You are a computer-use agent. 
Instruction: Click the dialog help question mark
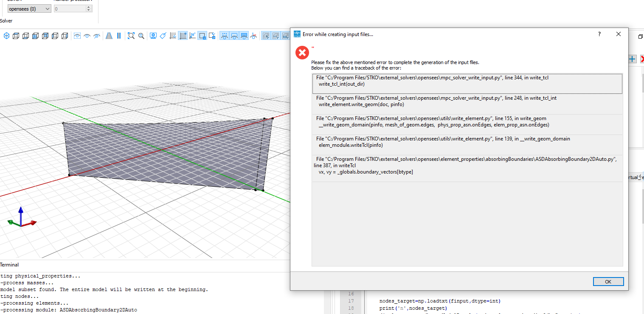tap(599, 34)
